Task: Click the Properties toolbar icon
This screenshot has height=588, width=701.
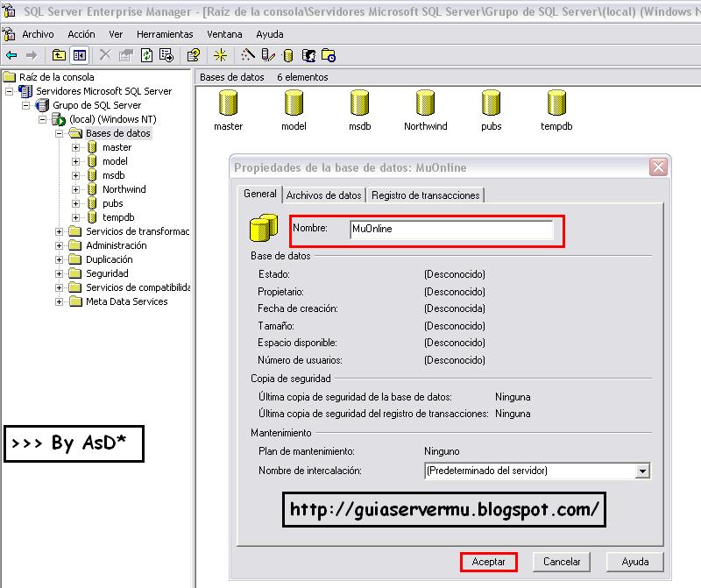Action: coord(125,55)
